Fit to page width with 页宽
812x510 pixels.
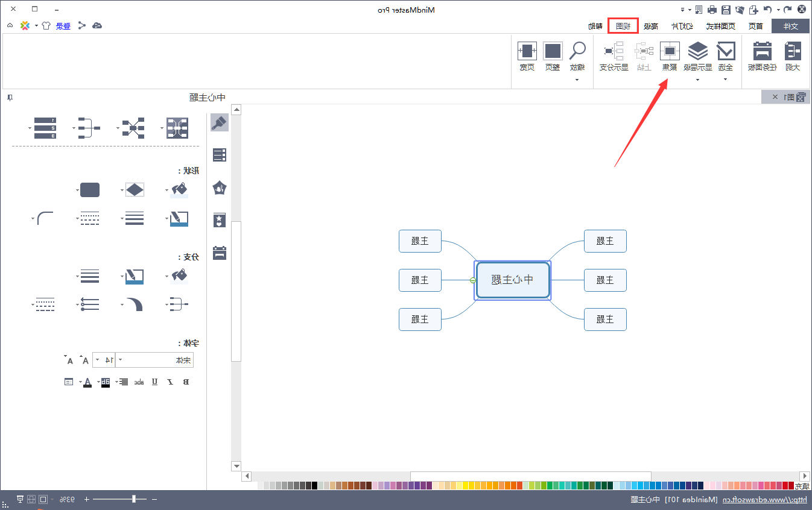[x=527, y=57]
